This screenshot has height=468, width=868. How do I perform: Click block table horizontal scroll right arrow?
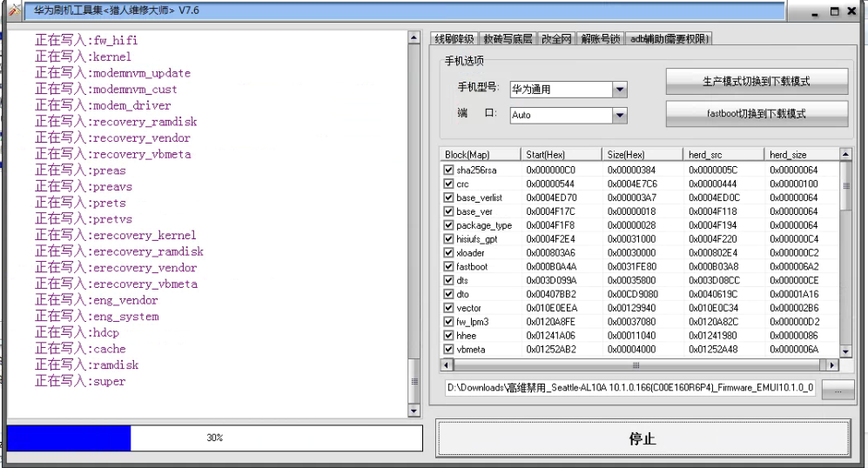[x=831, y=365]
